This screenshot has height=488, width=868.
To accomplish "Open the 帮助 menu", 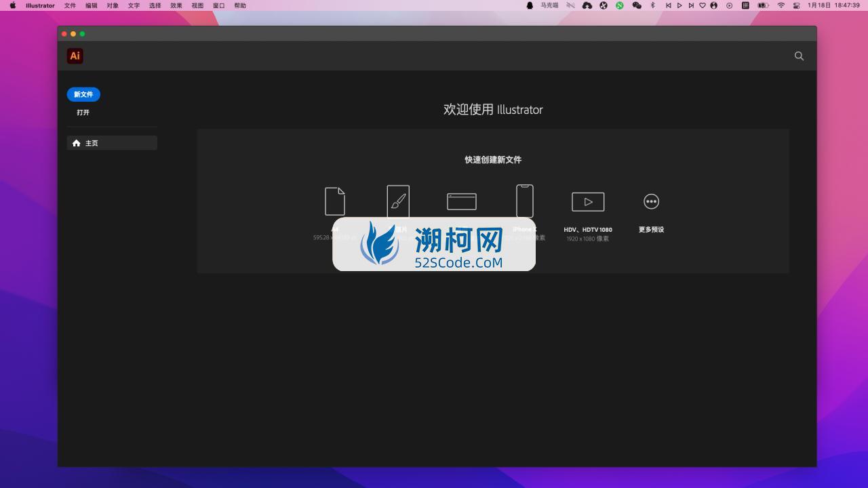I will (x=240, y=5).
